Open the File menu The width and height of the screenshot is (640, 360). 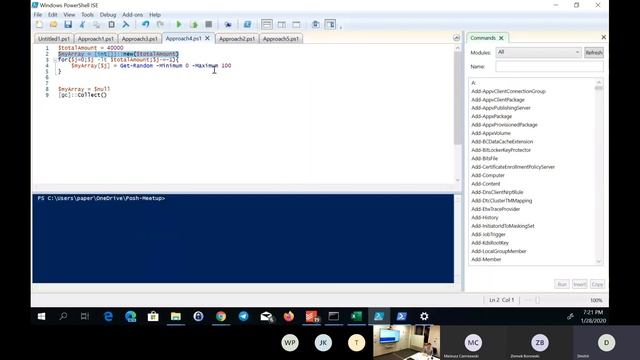tap(38, 15)
